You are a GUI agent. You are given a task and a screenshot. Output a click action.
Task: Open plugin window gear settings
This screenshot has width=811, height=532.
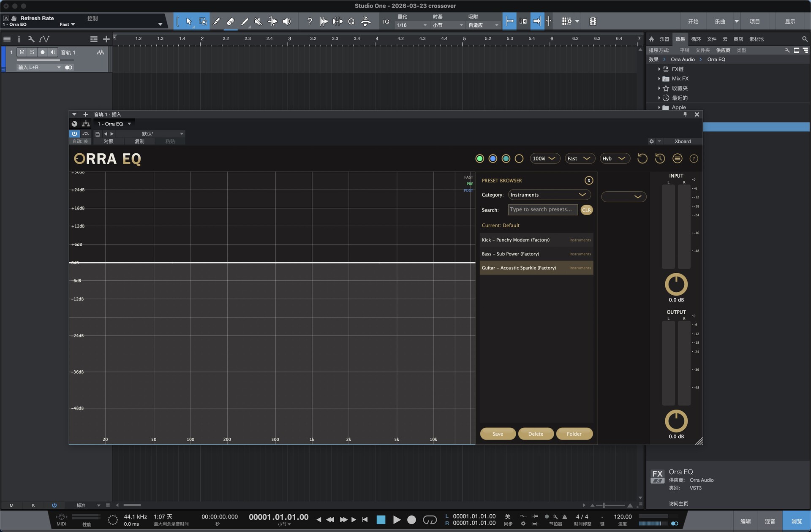651,141
